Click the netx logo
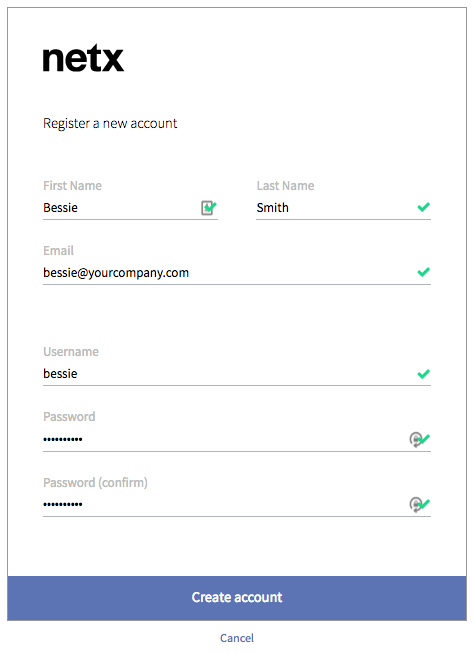475x653 pixels. pyautogui.click(x=83, y=58)
